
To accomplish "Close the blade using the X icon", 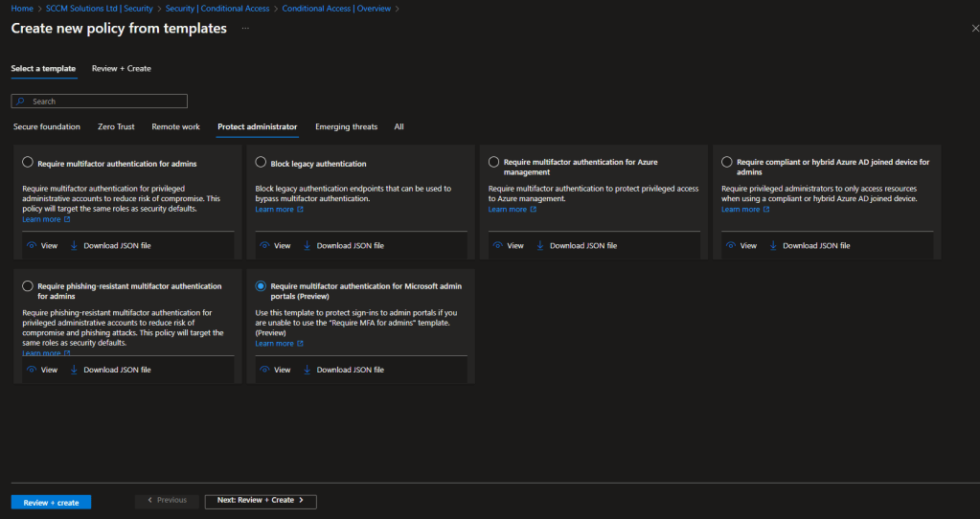I will (x=974, y=29).
